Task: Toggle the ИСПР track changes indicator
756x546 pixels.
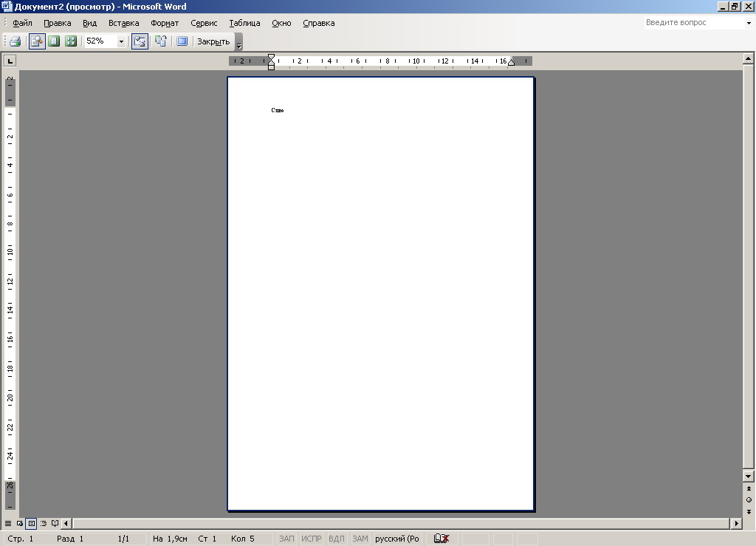Action: coord(311,539)
